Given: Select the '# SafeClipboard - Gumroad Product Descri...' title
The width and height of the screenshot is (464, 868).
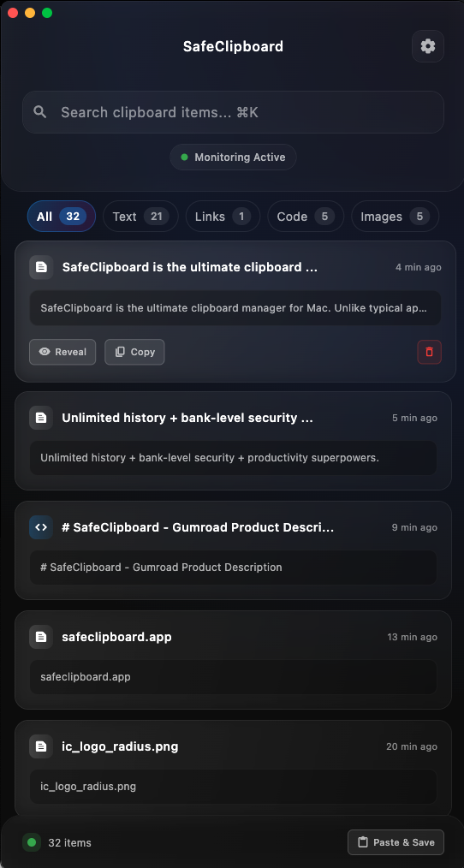Looking at the screenshot, I should click(198, 527).
